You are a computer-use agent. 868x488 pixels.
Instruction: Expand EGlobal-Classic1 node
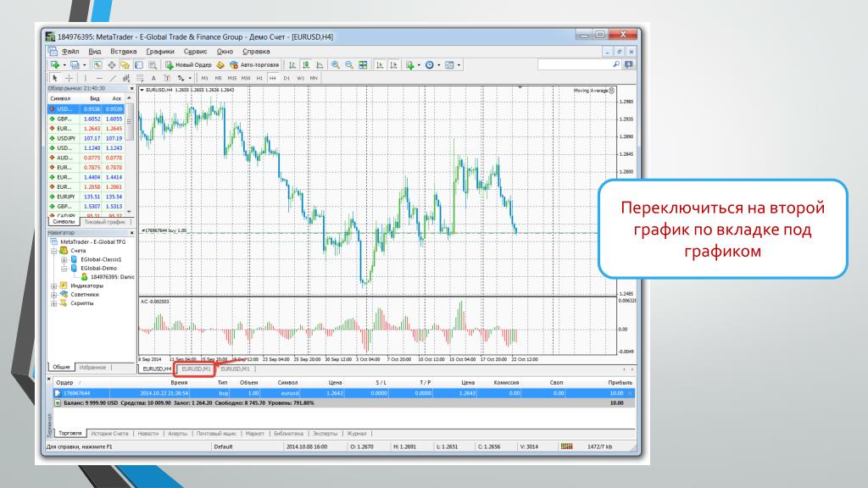pos(64,259)
